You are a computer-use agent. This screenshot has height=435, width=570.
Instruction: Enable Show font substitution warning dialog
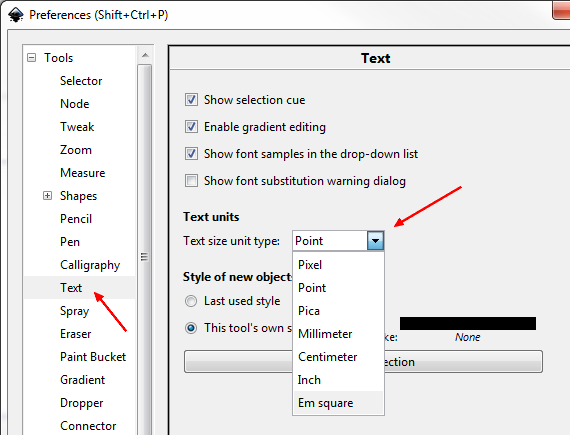tap(191, 181)
